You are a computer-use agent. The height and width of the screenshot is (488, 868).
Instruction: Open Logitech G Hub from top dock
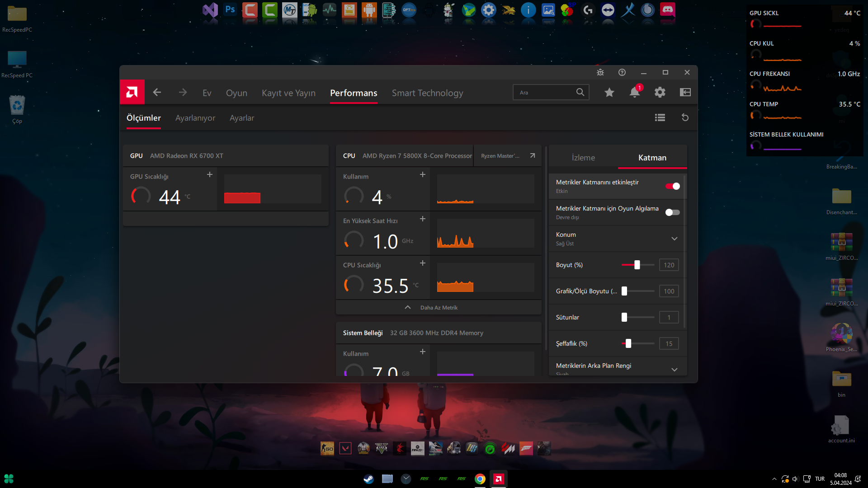pyautogui.click(x=588, y=10)
